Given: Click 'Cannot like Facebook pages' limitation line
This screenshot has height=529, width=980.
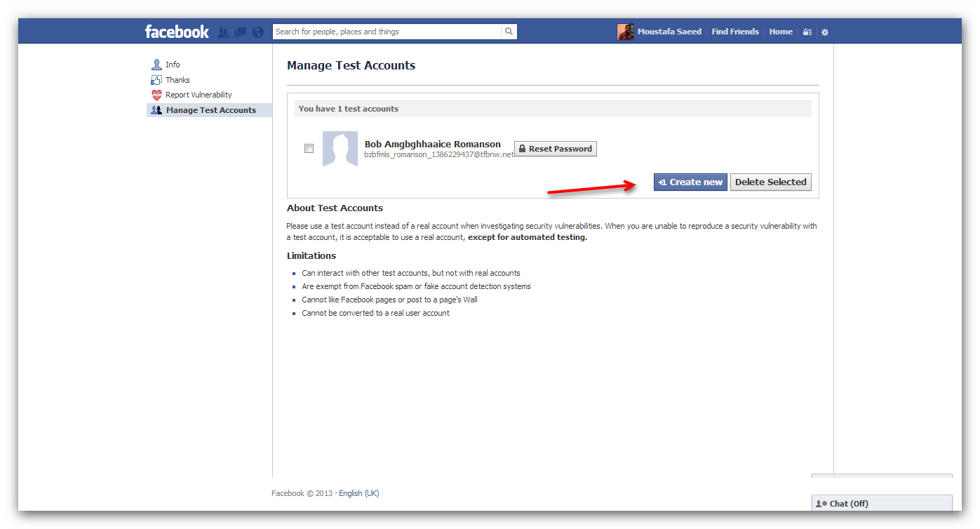Looking at the screenshot, I should pyautogui.click(x=389, y=300).
